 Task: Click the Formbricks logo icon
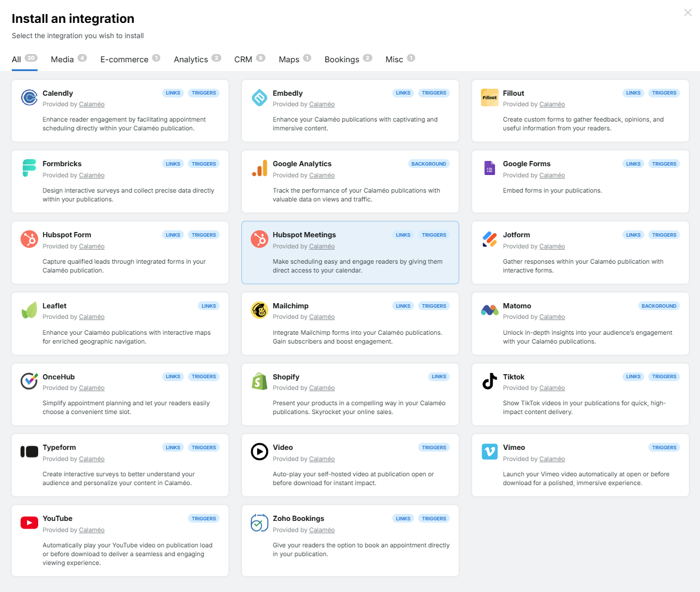click(29, 169)
